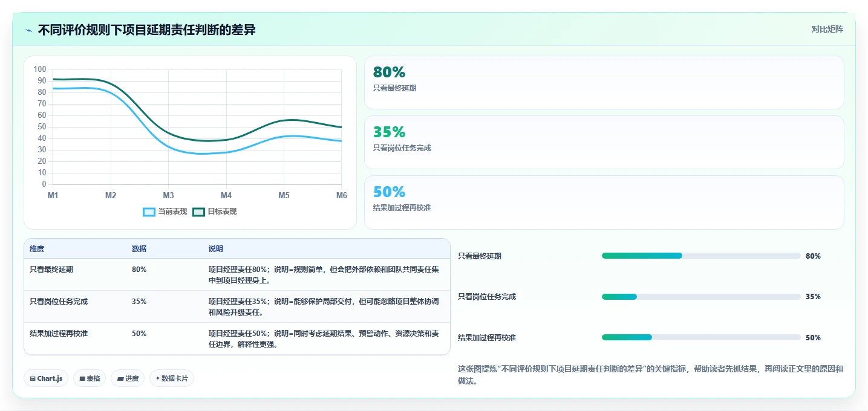This screenshot has width=868, height=411.
Task: Click 结果加过程再校准 caption in the data card
Action: (402, 208)
